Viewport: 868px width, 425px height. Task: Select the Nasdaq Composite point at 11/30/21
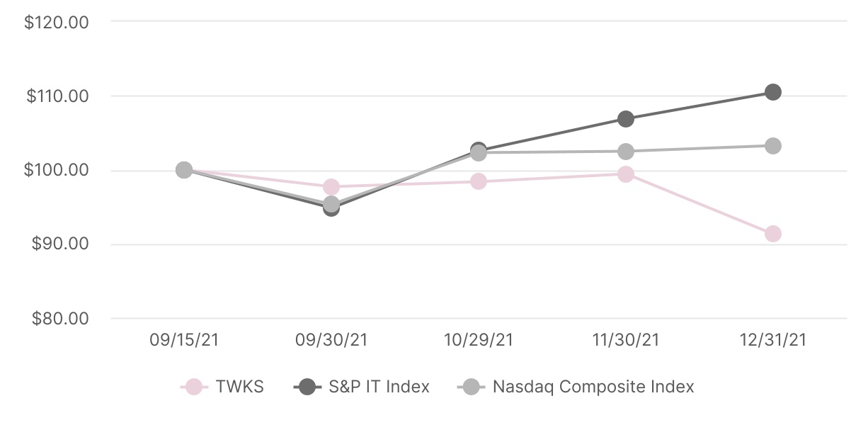(x=626, y=152)
